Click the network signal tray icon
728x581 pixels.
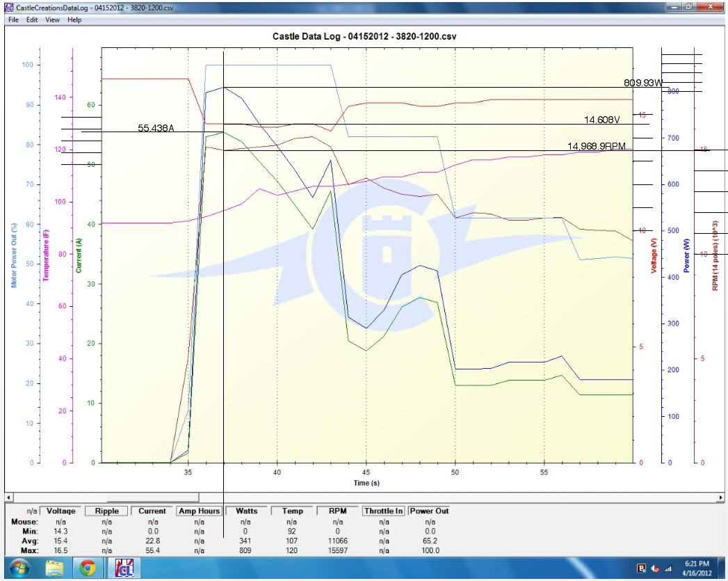pos(669,568)
